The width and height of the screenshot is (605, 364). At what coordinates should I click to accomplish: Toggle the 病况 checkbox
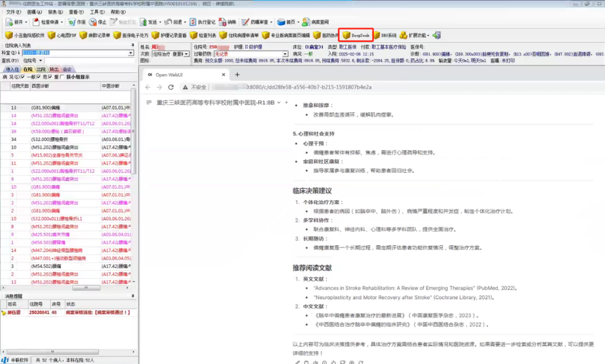(x=23, y=77)
